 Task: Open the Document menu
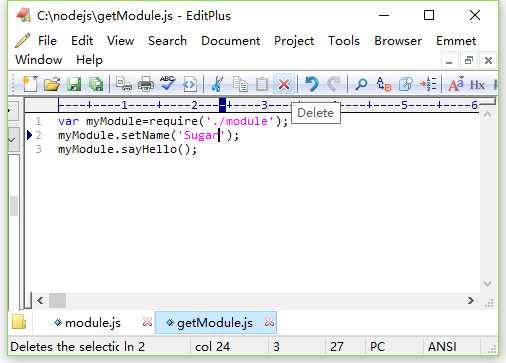[231, 41]
